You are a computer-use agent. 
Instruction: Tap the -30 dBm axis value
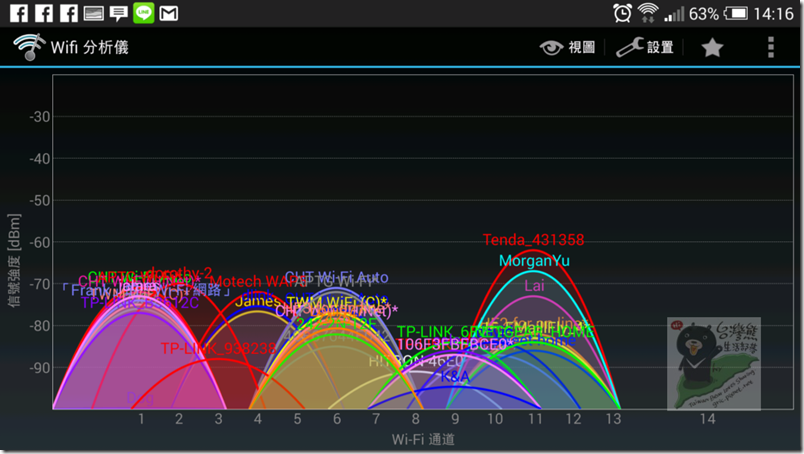(x=39, y=117)
